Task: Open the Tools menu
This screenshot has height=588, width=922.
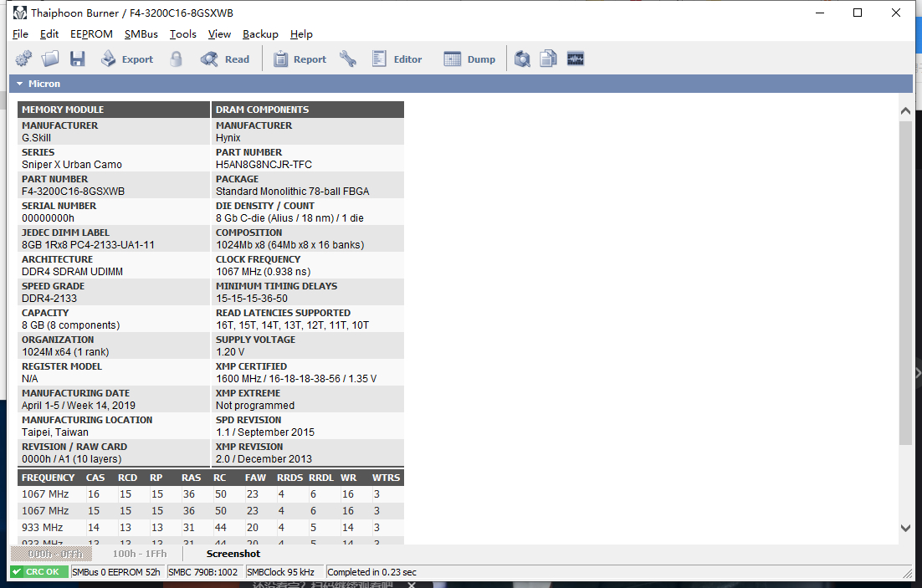Action: (183, 34)
